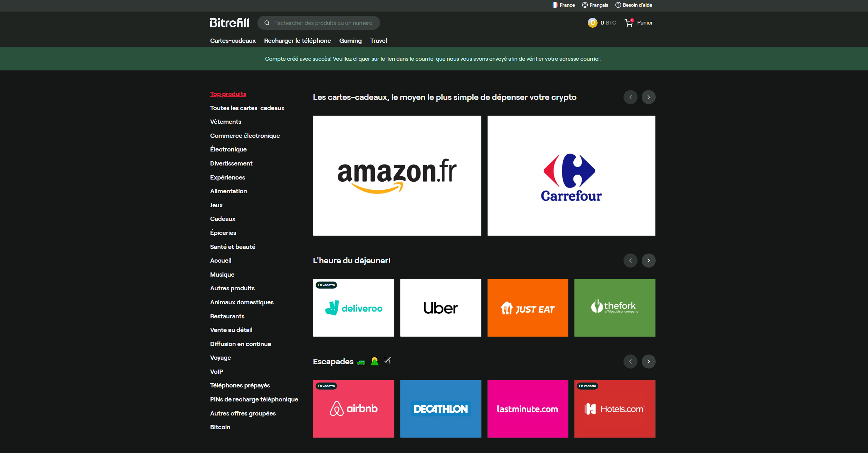The image size is (868, 453).
Task: Open the Travel menu
Action: (x=379, y=41)
